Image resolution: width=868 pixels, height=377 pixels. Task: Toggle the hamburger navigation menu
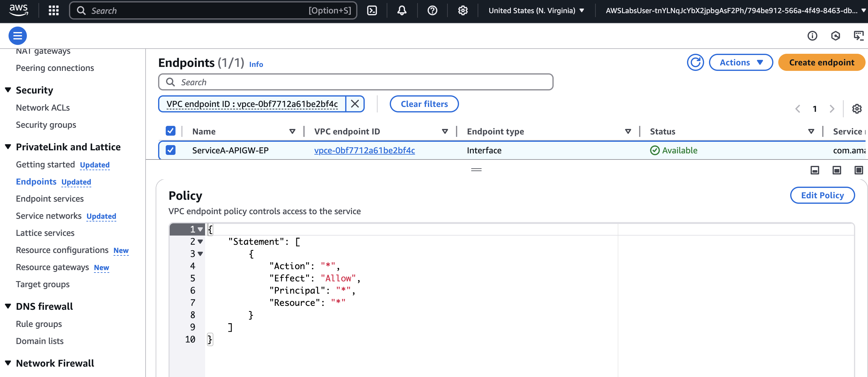click(x=17, y=35)
